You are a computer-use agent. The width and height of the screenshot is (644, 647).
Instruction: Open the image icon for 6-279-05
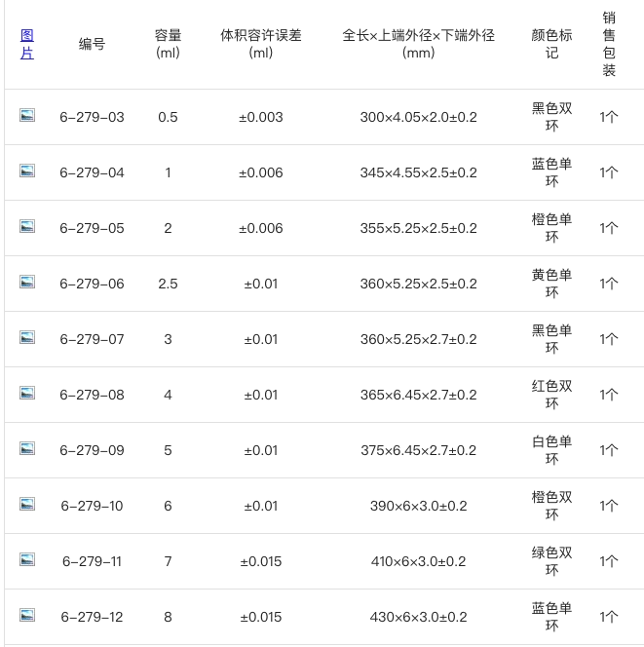pyautogui.click(x=27, y=226)
